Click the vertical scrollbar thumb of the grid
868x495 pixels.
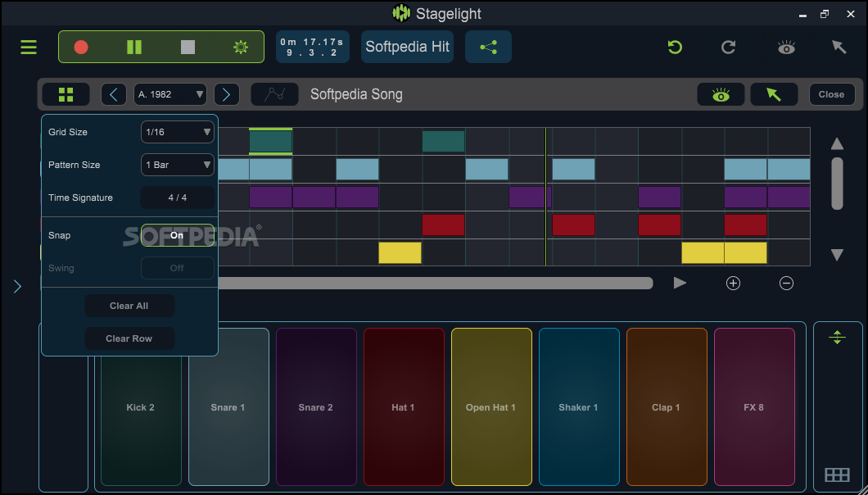[837, 184]
